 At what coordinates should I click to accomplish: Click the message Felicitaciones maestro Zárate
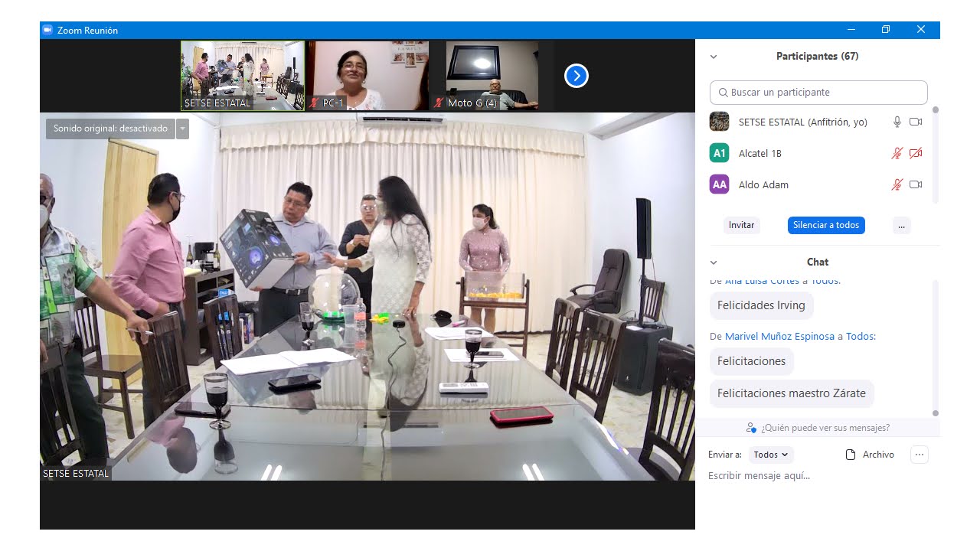[792, 393]
